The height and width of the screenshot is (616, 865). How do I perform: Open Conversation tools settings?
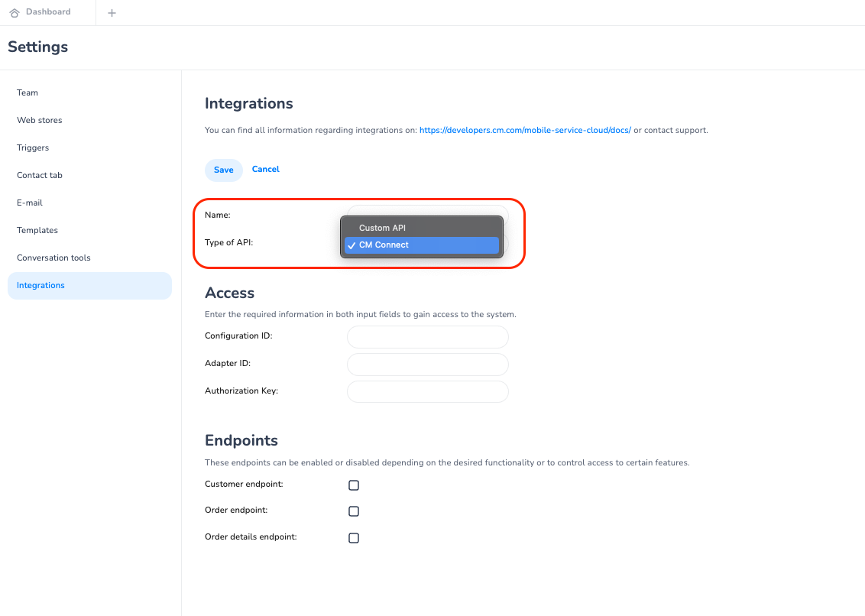[53, 258]
